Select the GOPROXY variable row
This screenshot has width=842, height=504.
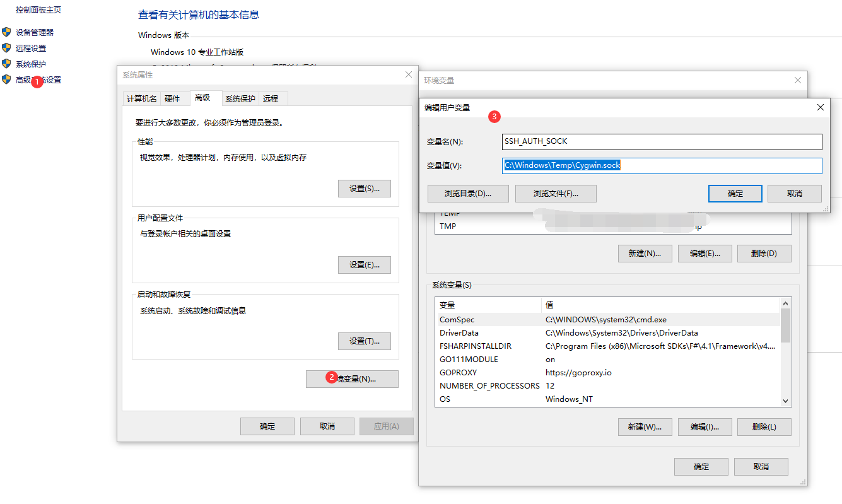[608, 372]
